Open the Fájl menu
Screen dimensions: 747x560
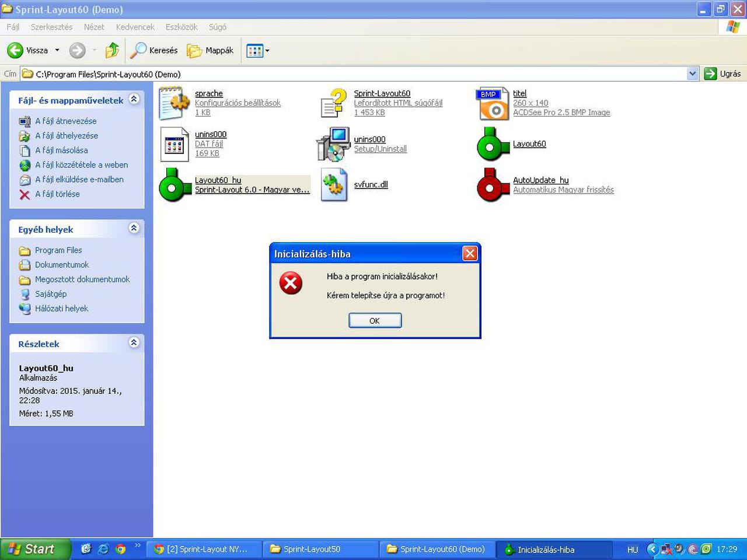[13, 27]
